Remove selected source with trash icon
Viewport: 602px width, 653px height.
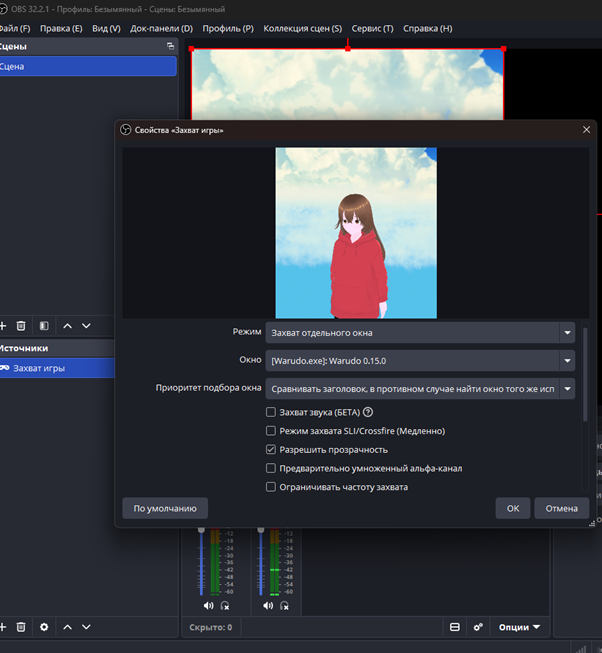tap(21, 627)
